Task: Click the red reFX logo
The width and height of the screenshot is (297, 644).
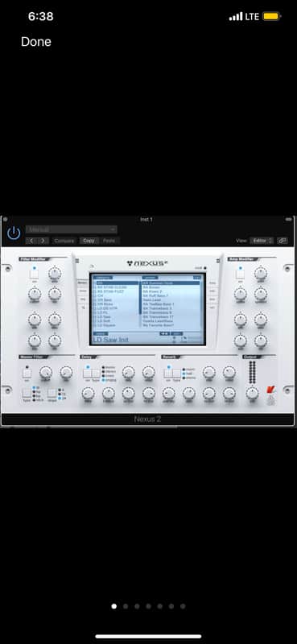Action: [270, 390]
